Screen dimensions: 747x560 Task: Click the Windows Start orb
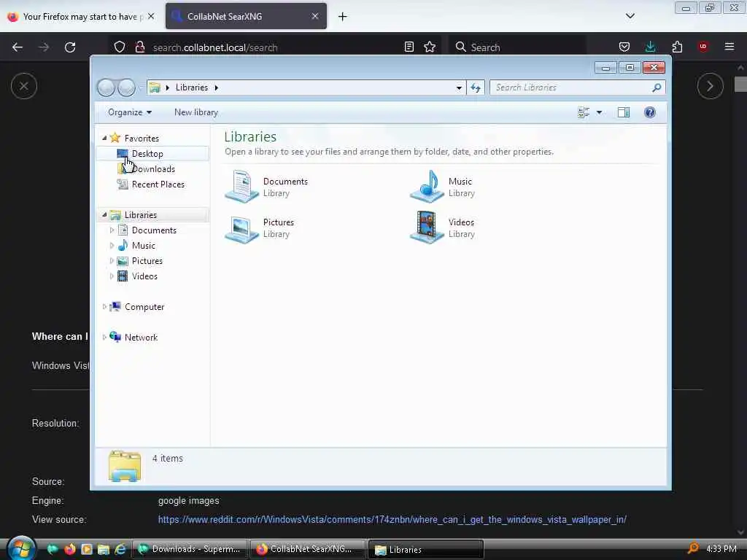[x=21, y=548]
